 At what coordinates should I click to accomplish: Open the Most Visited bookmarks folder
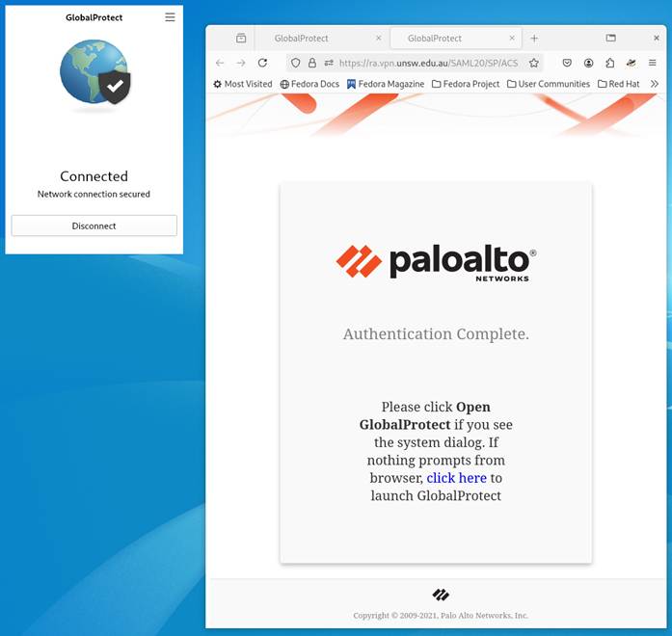click(243, 84)
